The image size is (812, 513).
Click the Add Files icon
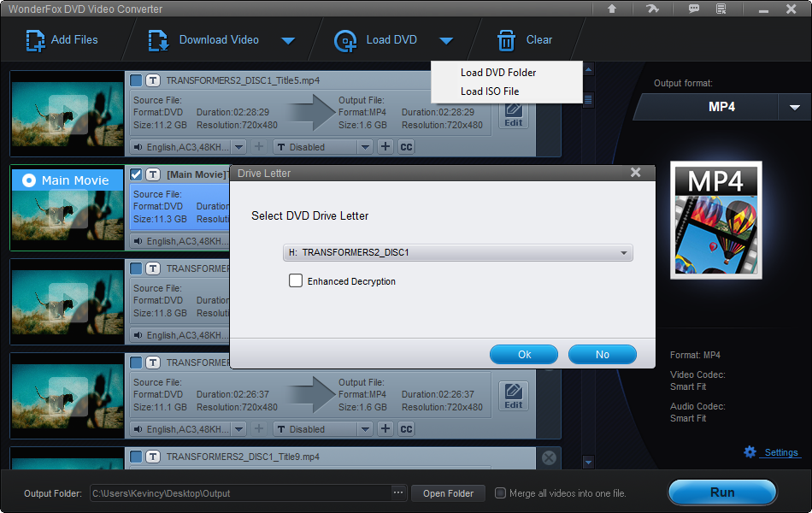(35, 39)
